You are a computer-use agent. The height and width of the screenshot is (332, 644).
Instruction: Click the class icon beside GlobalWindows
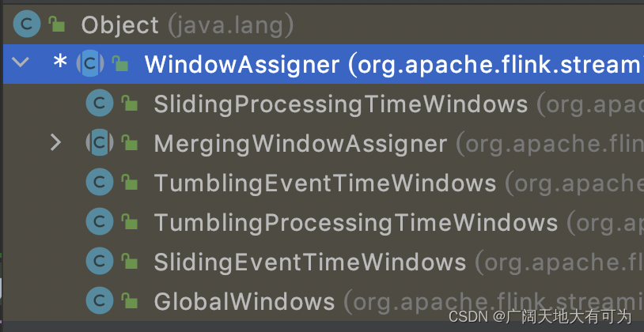click(x=100, y=301)
